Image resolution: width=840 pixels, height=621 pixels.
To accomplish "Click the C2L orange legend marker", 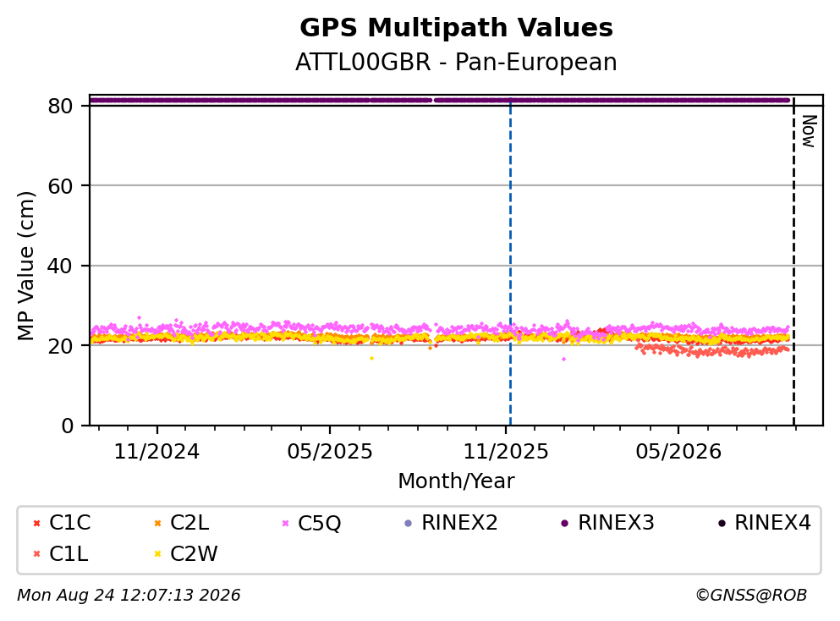I will click(157, 523).
